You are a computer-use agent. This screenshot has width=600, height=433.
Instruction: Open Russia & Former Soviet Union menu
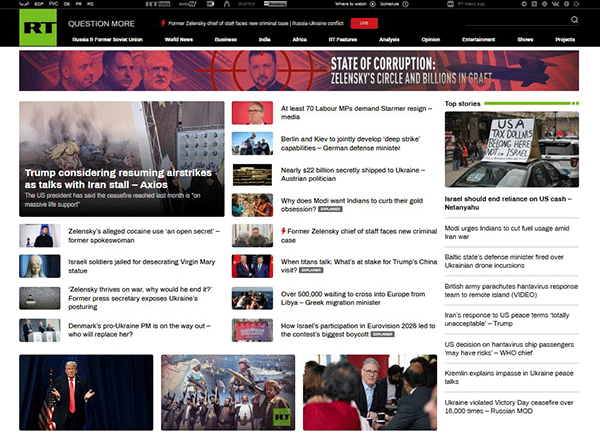point(107,39)
